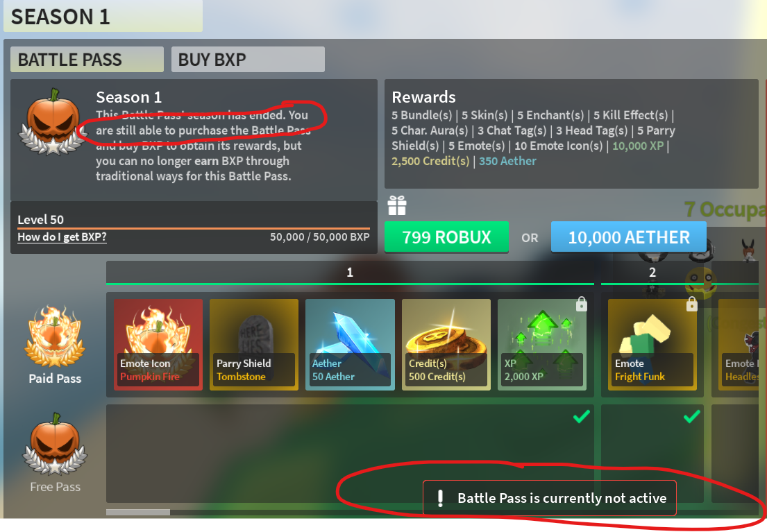
Task: Click the gift icon above the Robux button
Action: (397, 205)
